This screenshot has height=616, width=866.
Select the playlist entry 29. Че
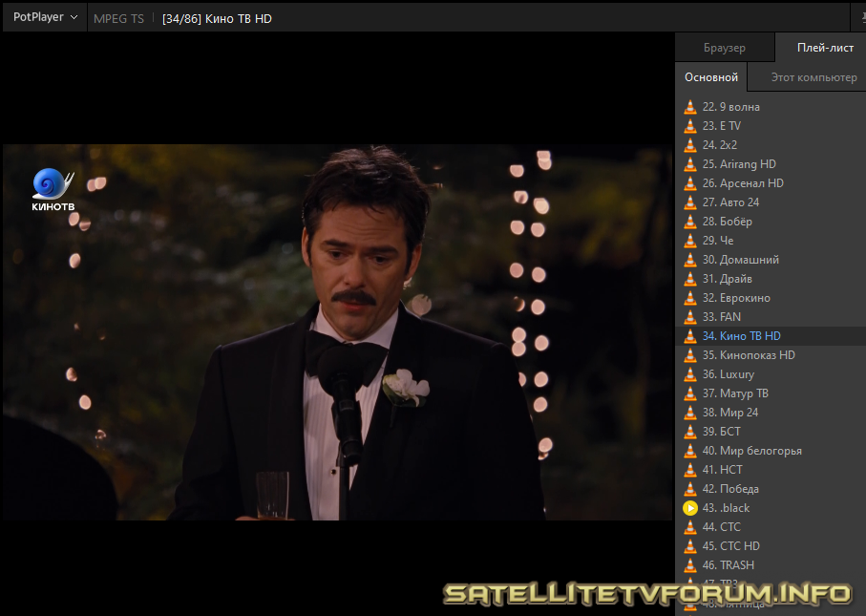pos(771,241)
